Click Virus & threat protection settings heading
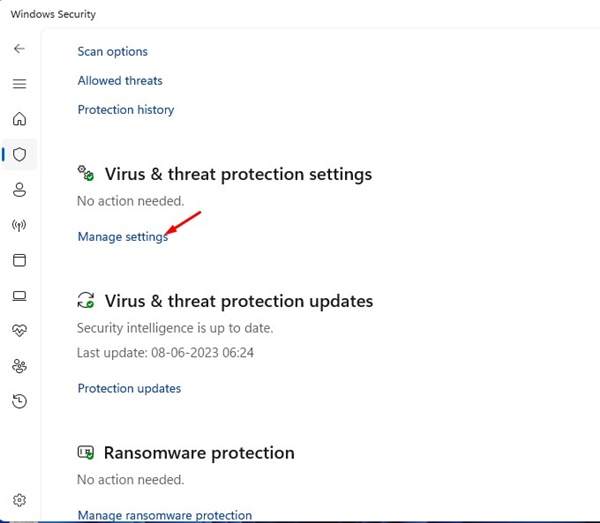Image resolution: width=600 pixels, height=523 pixels. (238, 174)
